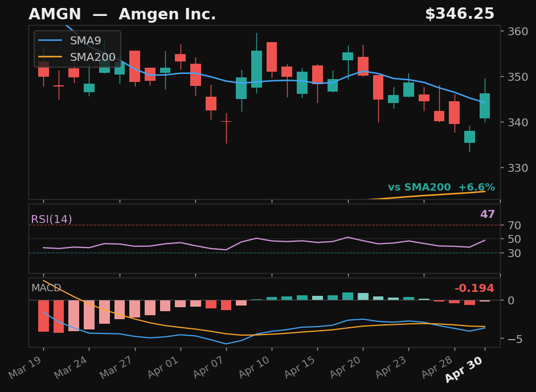The image size is (536, 392).
Task: Click the RSI value 47
Action: [x=488, y=214]
